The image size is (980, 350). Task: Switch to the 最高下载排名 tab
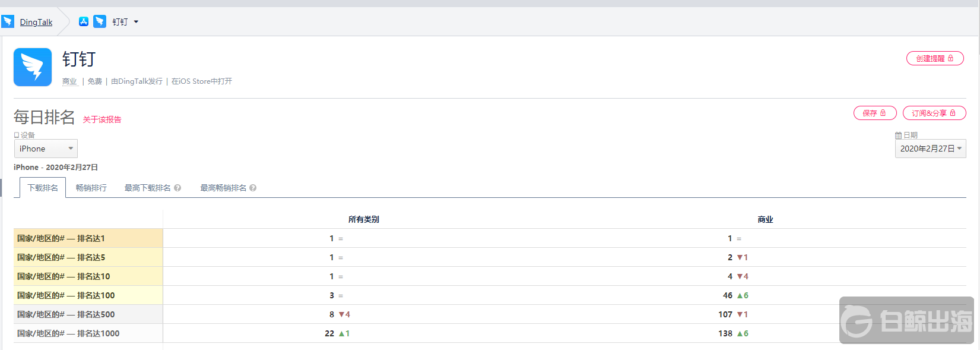[x=147, y=188]
